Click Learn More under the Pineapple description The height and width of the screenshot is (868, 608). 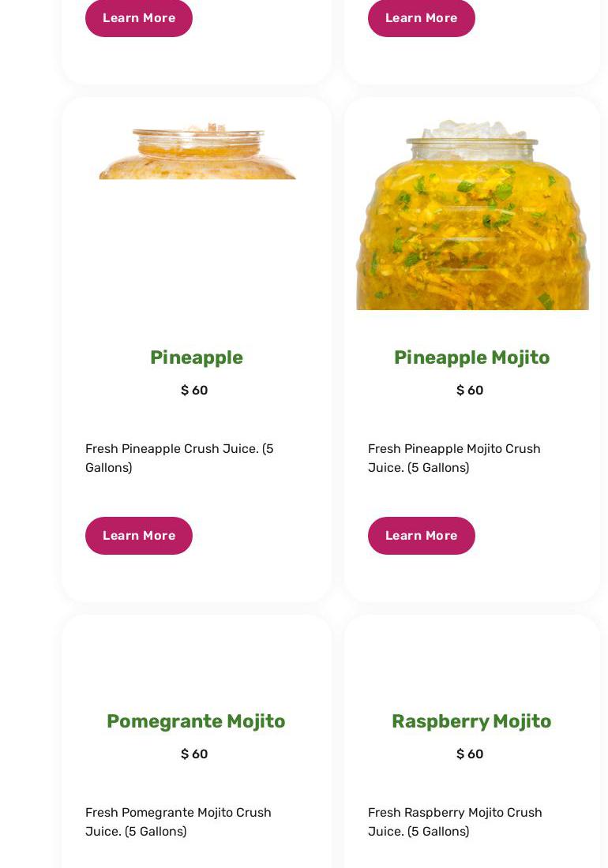click(138, 535)
